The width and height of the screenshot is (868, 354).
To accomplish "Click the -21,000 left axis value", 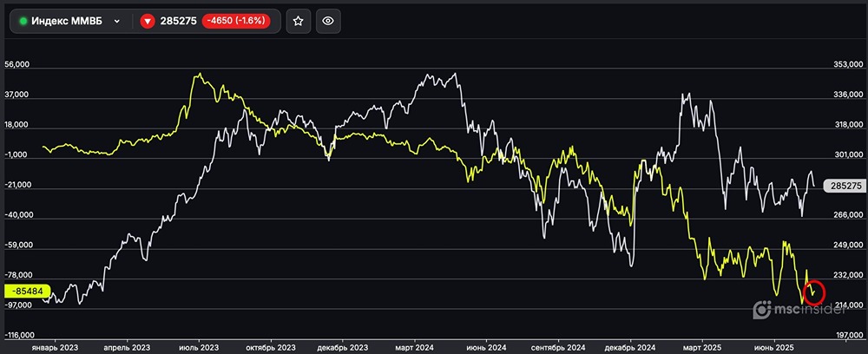I will pyautogui.click(x=19, y=186).
